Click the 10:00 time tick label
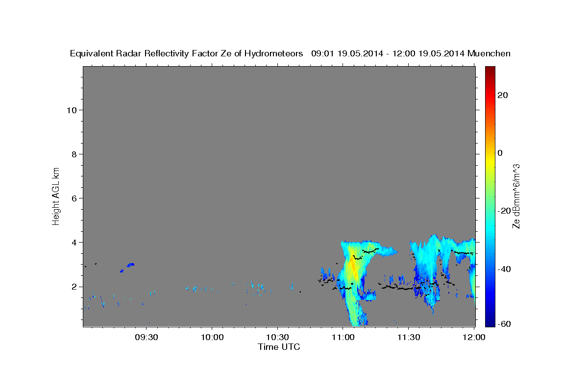Image resolution: width=588 pixels, height=392 pixels. click(212, 338)
